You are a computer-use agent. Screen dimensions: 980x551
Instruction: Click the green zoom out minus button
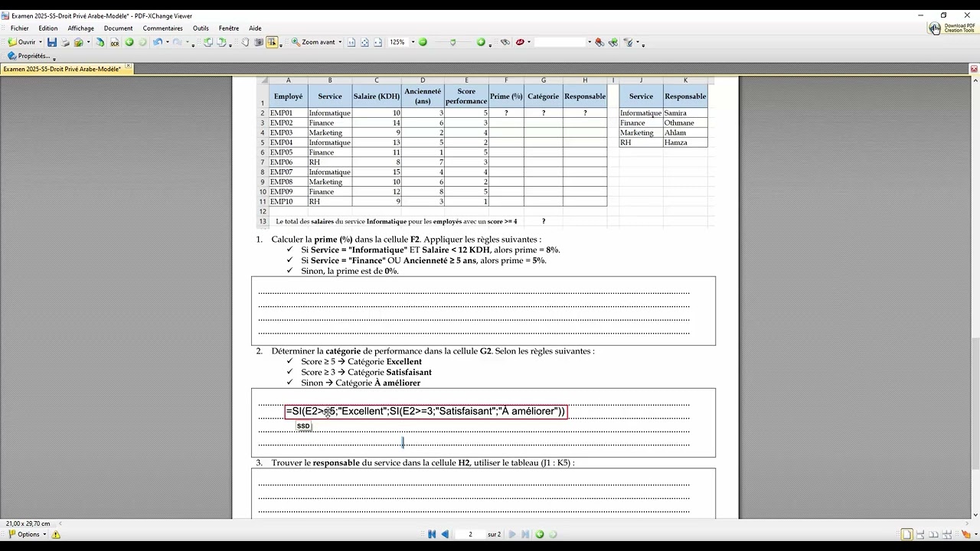[423, 42]
